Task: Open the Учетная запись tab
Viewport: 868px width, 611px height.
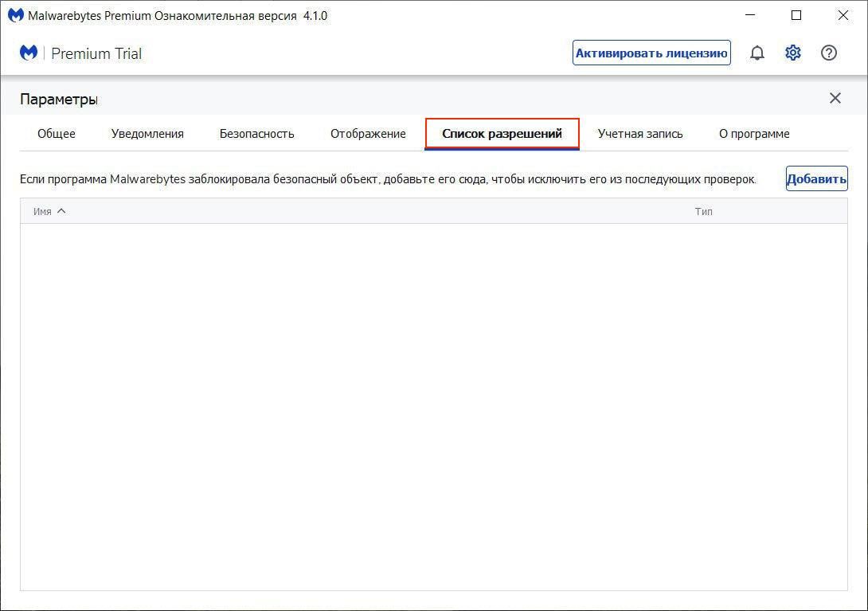Action: coord(640,134)
